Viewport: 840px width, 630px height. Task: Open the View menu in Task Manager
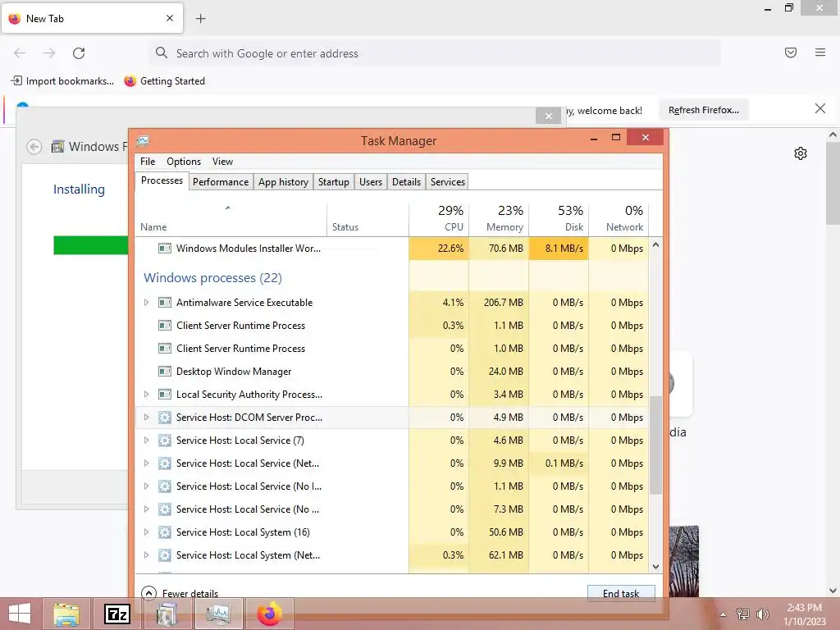tap(222, 162)
